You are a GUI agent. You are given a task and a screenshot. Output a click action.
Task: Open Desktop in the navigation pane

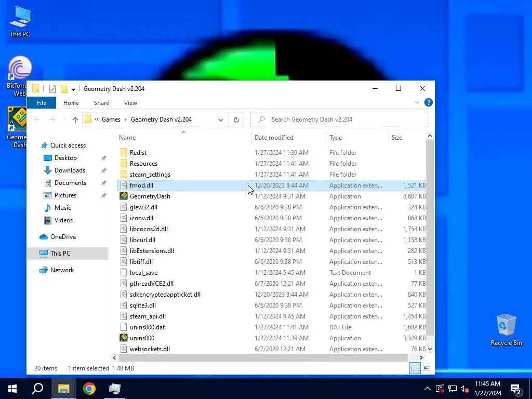[x=65, y=158]
